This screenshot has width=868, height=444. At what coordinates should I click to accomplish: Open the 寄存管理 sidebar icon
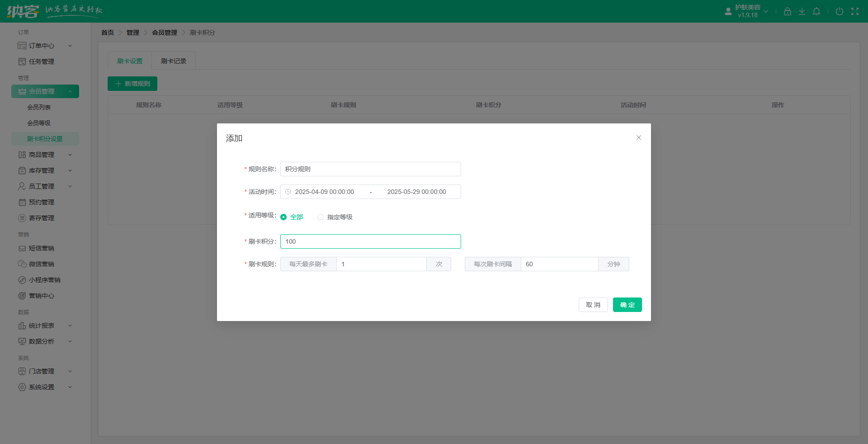(22, 218)
